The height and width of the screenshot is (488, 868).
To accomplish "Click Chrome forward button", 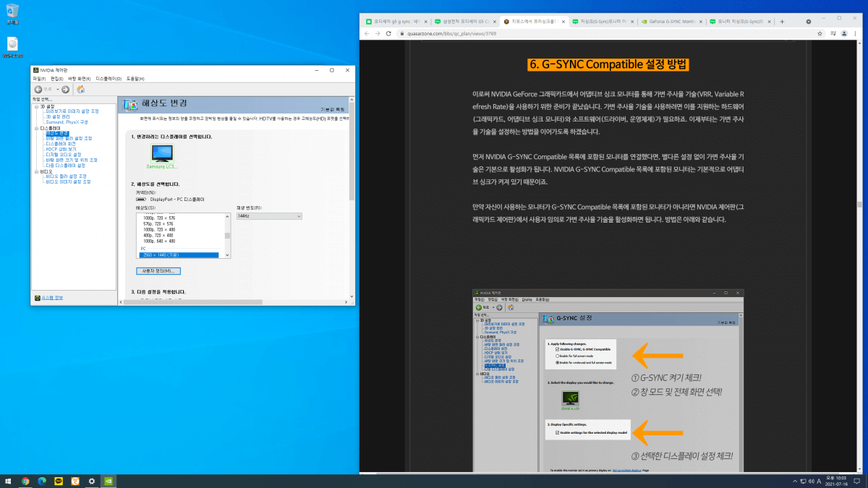I will (378, 33).
